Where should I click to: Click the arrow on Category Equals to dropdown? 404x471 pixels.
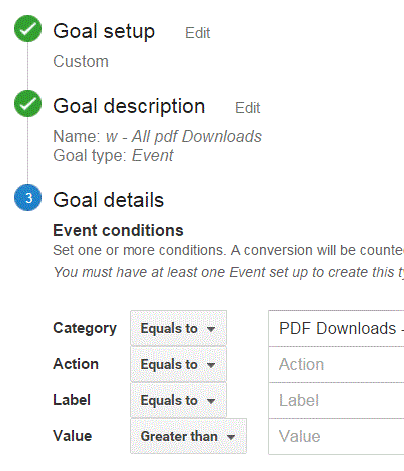pyautogui.click(x=211, y=329)
